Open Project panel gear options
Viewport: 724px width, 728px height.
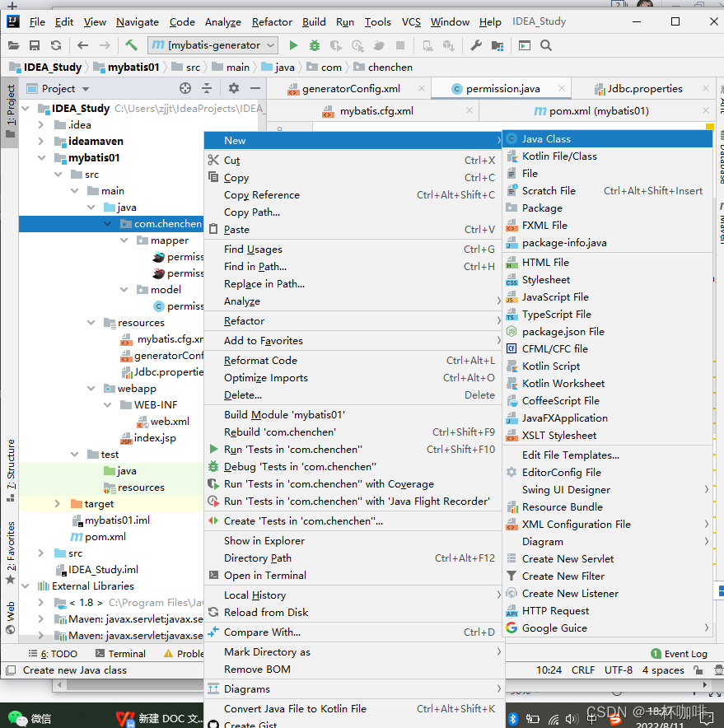[x=234, y=88]
